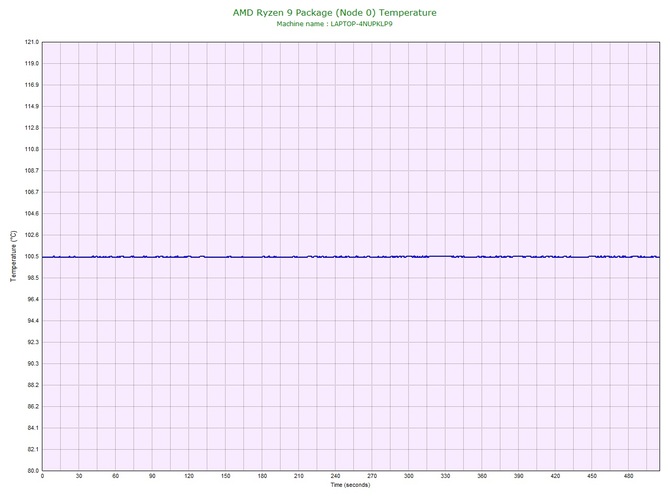670x502 pixels.
Task: Click the 450 seconds x-axis label
Action: point(592,476)
